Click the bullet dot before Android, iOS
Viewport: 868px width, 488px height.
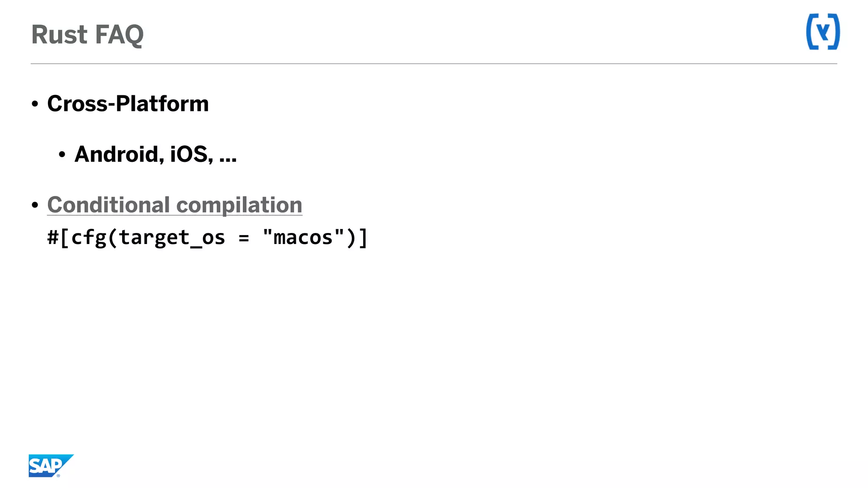pyautogui.click(x=62, y=155)
